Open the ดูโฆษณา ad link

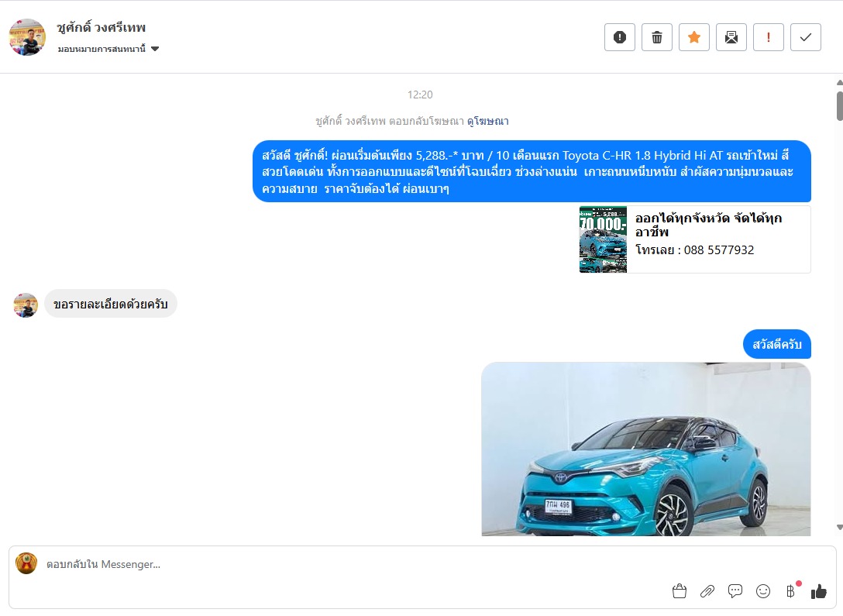487,121
